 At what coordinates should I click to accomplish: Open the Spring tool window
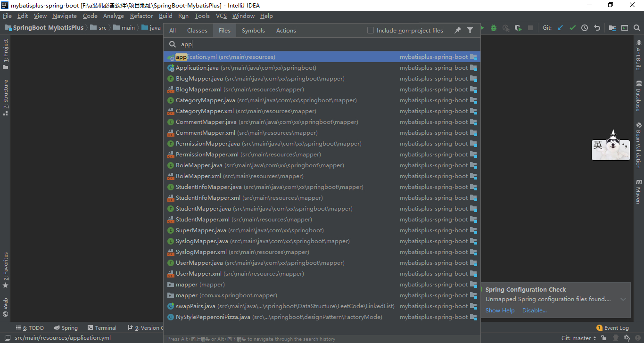(x=66, y=328)
